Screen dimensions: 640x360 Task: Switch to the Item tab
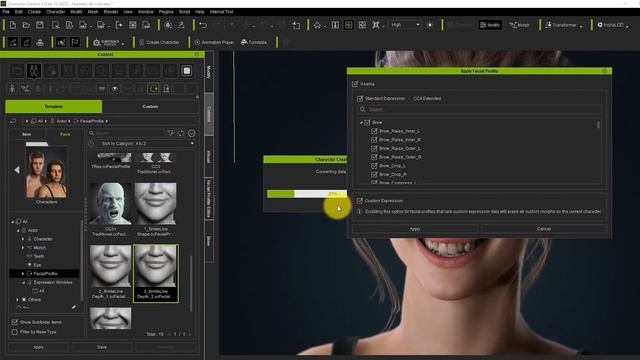click(x=27, y=134)
